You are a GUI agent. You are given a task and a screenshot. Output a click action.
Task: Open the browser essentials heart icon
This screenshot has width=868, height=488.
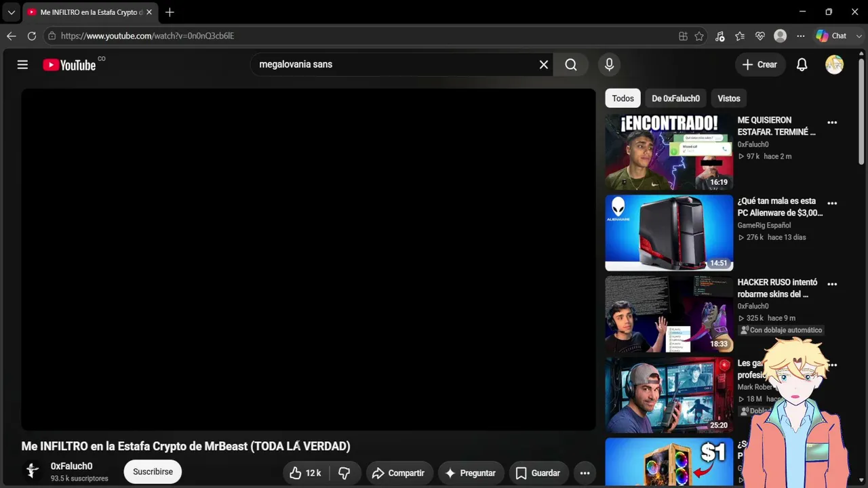760,36
